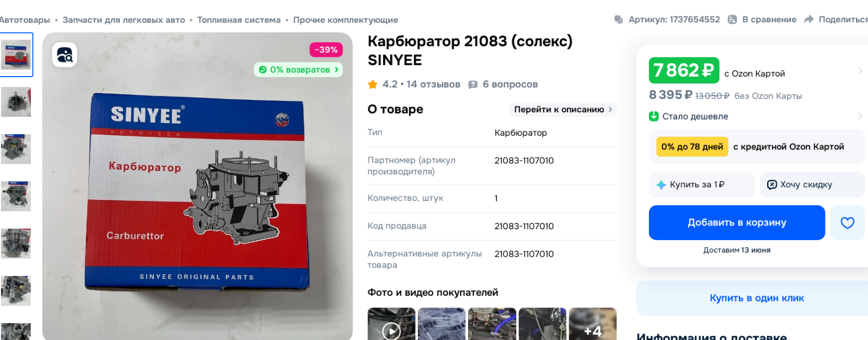Click the share arrow icon
The height and width of the screenshot is (340, 868).
click(x=808, y=20)
